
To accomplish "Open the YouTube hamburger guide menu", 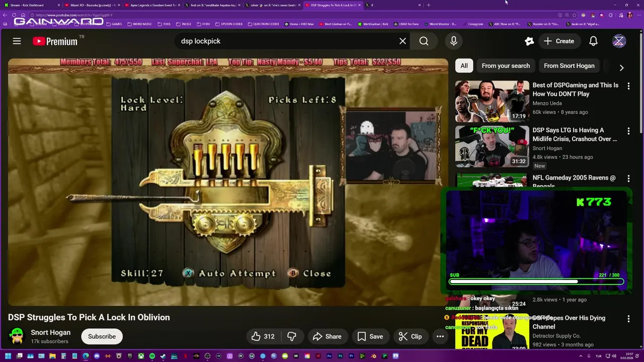I will (x=17, y=41).
